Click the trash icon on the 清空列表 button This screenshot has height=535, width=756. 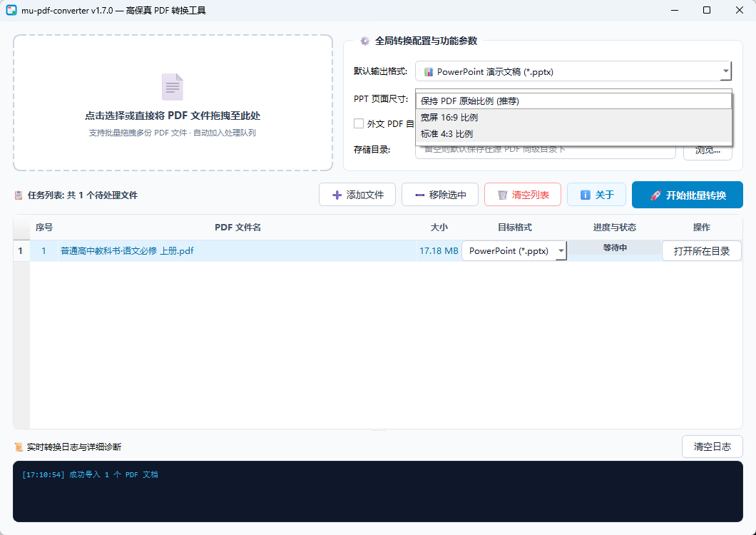click(x=502, y=195)
